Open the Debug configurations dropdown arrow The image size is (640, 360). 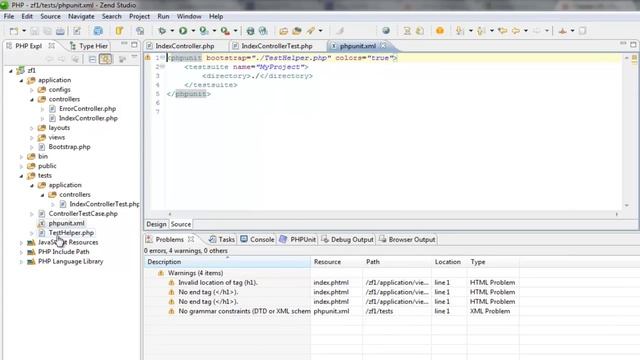(172, 31)
